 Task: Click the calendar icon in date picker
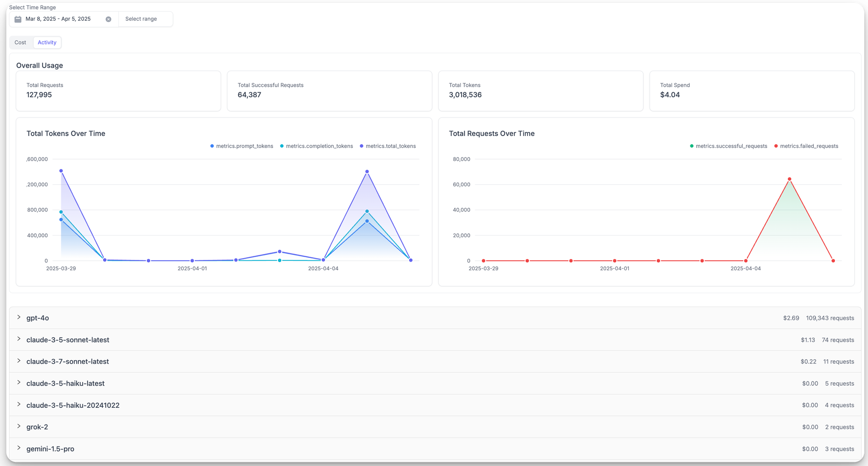click(18, 19)
